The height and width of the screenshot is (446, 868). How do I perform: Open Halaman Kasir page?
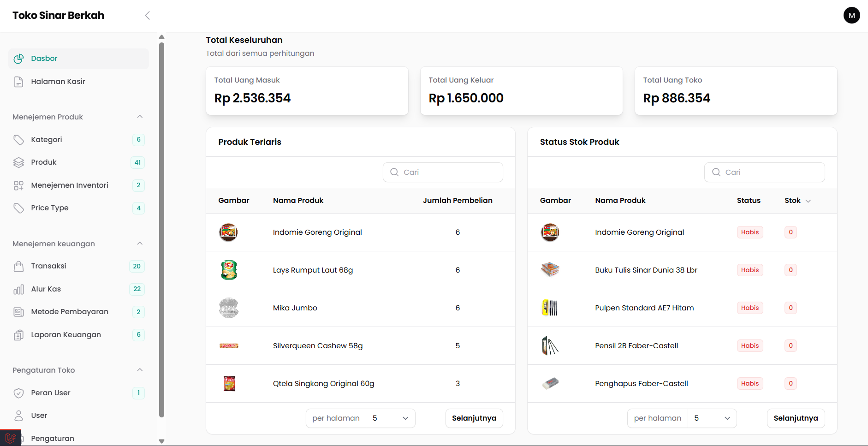point(78,82)
